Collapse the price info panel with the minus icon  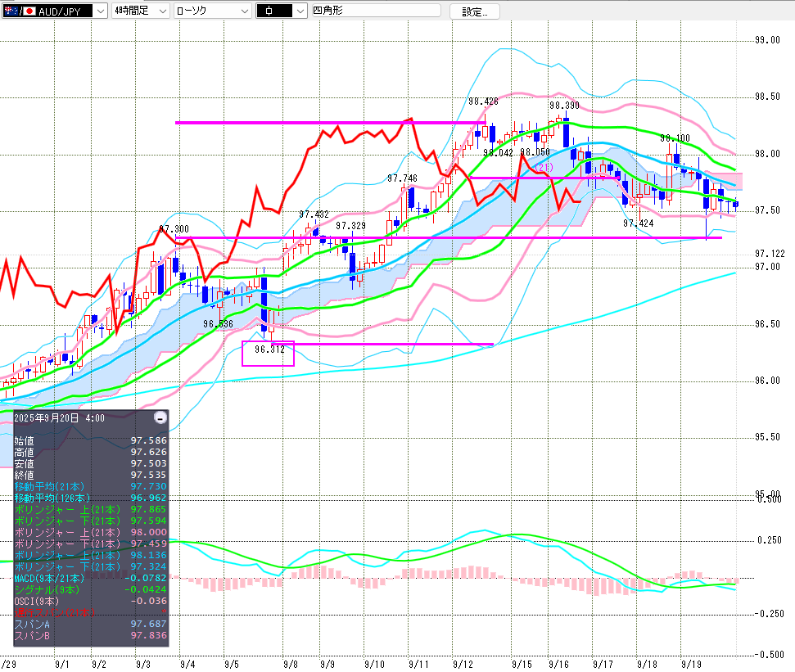pos(160,417)
